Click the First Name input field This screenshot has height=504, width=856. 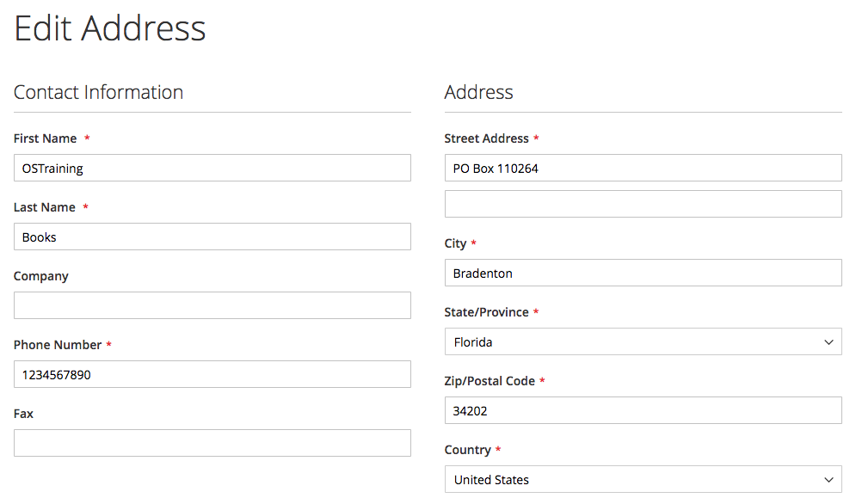[212, 168]
